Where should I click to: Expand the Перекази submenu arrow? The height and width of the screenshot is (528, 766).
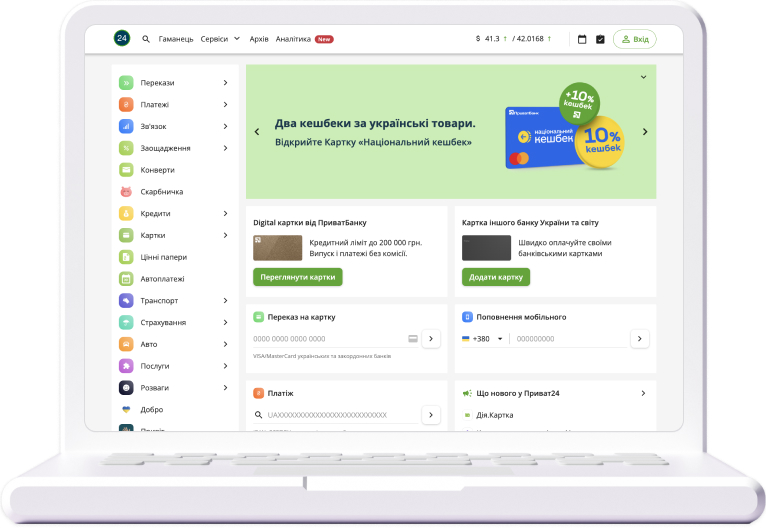pyautogui.click(x=225, y=83)
